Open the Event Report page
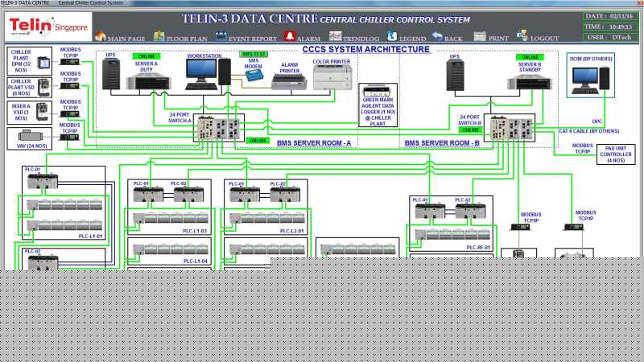 click(221, 36)
